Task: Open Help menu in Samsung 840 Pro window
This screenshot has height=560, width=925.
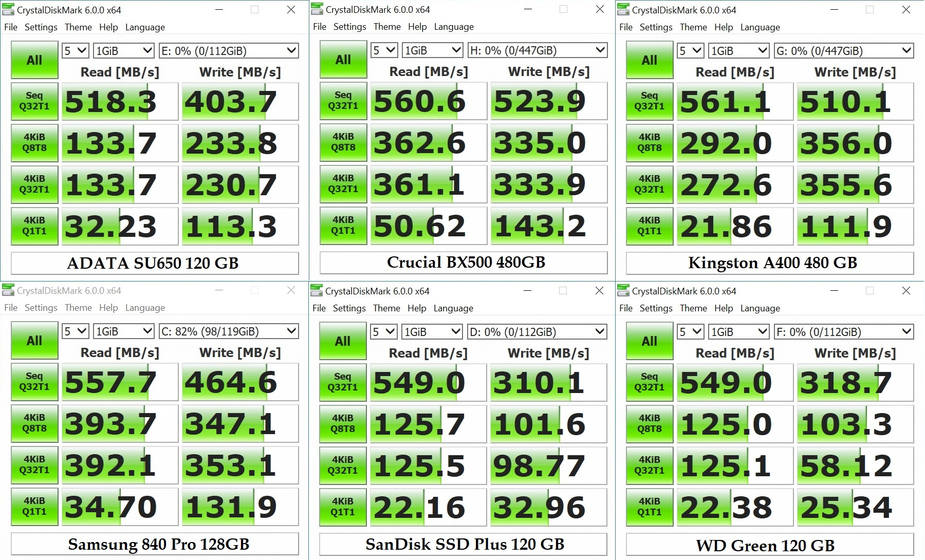Action: pos(108,308)
